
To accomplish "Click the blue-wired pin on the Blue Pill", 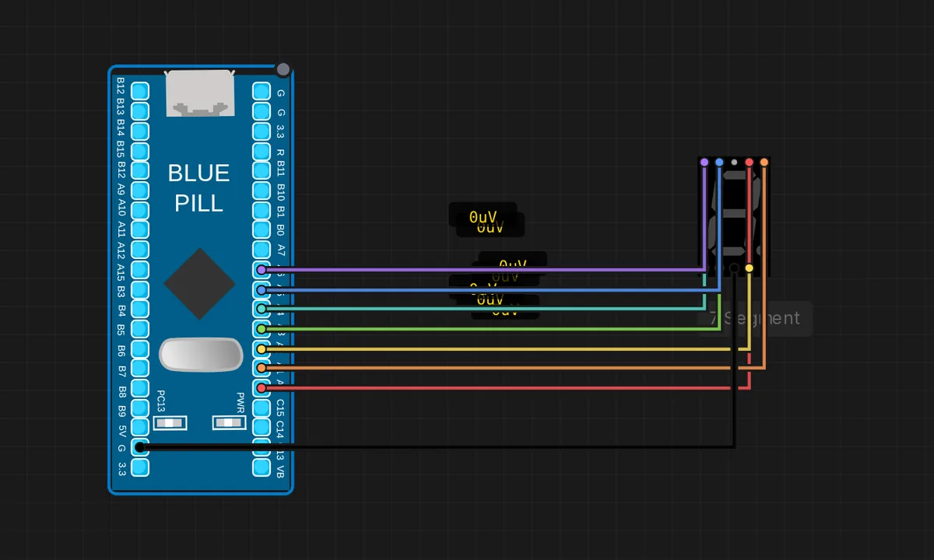I will pos(262,289).
